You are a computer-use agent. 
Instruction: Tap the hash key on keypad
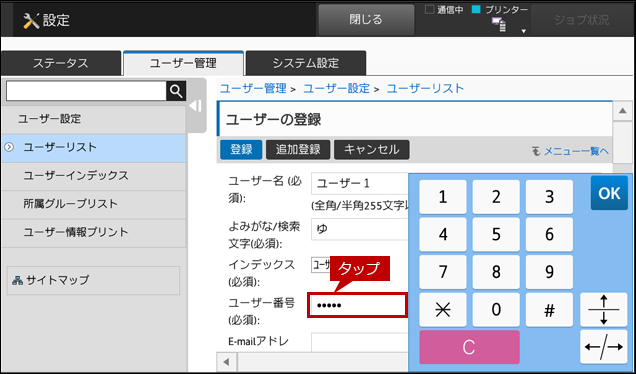pyautogui.click(x=549, y=310)
